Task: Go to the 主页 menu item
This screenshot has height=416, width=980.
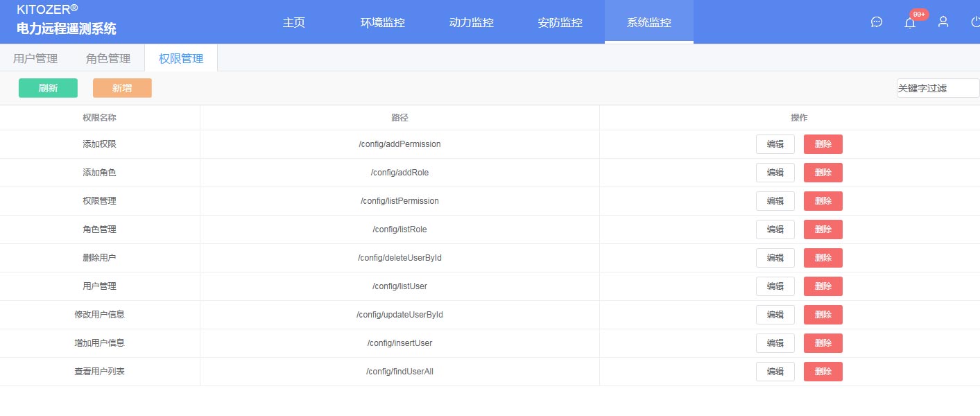Action: 293,22
